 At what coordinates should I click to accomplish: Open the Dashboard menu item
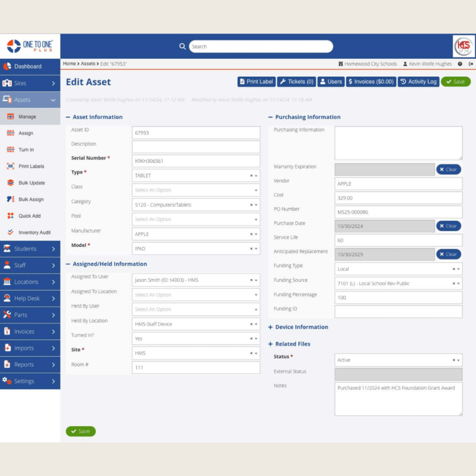click(x=28, y=66)
